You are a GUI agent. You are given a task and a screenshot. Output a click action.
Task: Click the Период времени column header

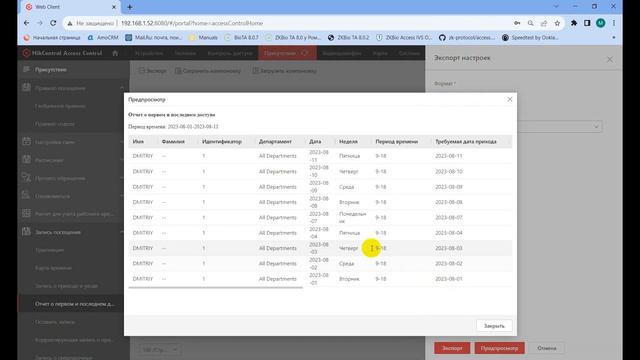(396, 141)
